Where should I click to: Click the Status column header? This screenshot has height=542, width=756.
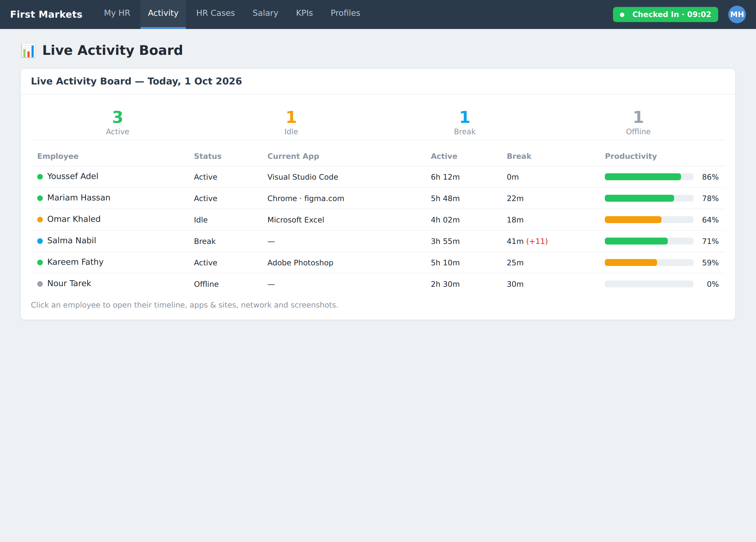click(208, 156)
